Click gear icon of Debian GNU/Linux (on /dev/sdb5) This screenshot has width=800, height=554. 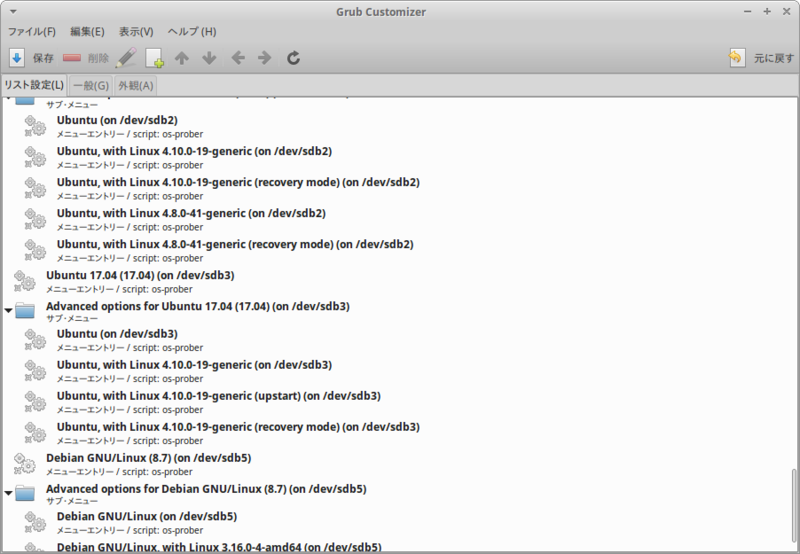click(35, 522)
